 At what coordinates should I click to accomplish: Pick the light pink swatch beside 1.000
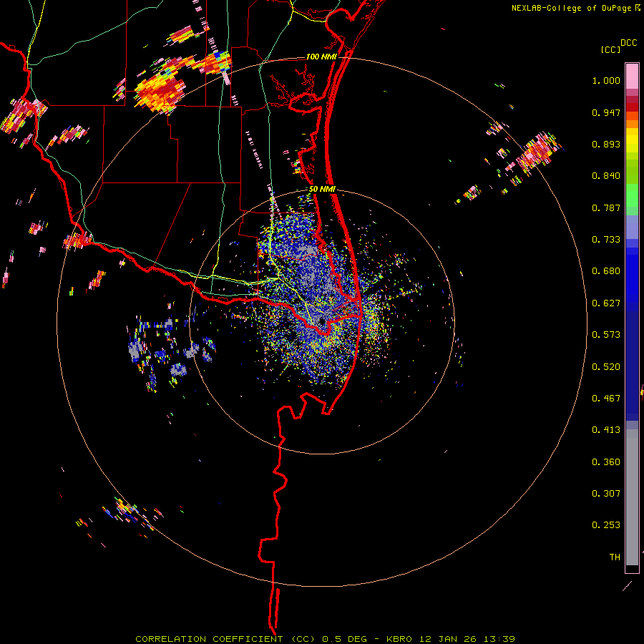click(x=632, y=77)
